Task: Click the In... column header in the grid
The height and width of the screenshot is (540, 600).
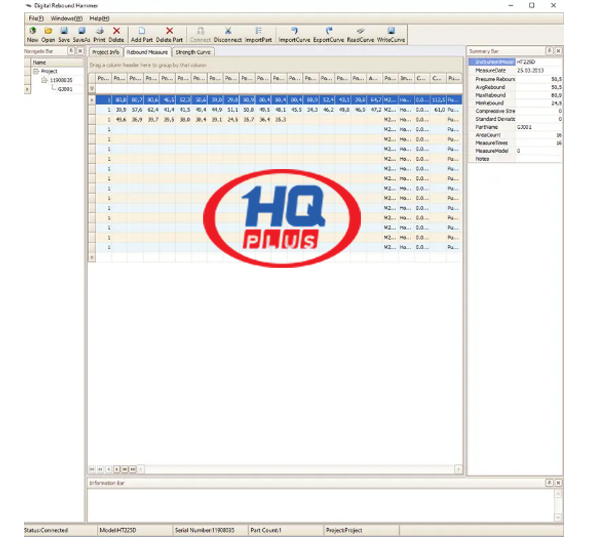Action: (406, 78)
